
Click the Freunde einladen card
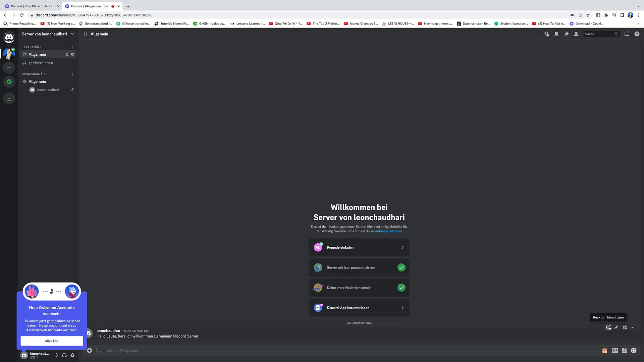click(359, 247)
